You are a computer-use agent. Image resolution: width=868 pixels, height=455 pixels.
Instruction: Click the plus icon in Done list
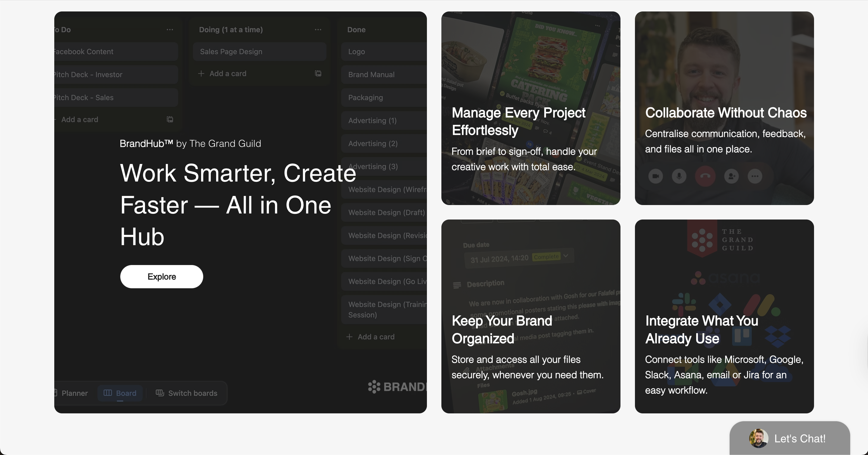349,337
